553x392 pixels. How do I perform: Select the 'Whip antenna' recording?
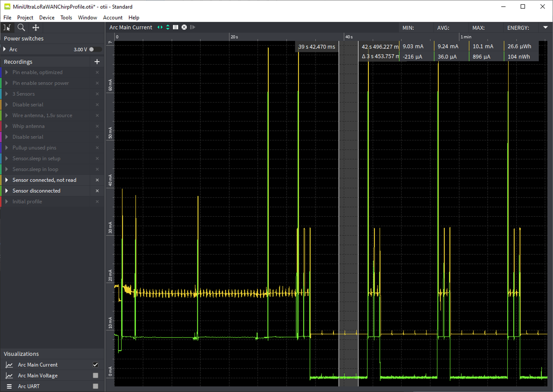pyautogui.click(x=28, y=126)
